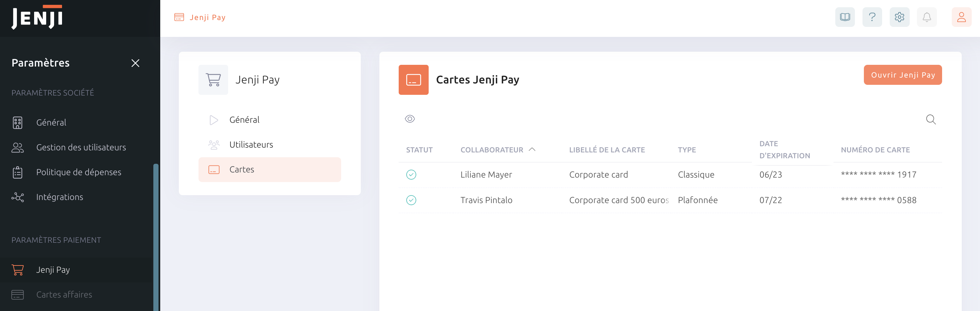Click 'Plafonnée' type cell
The height and width of the screenshot is (311, 980).
tap(697, 200)
